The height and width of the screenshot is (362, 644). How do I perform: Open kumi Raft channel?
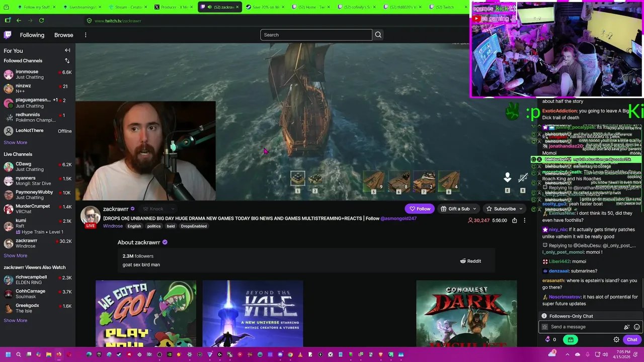38,226
